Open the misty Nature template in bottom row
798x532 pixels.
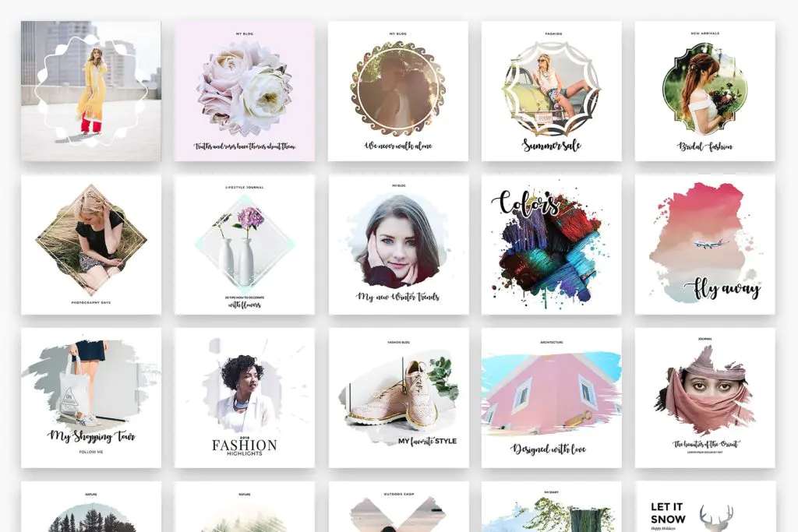(x=244, y=506)
